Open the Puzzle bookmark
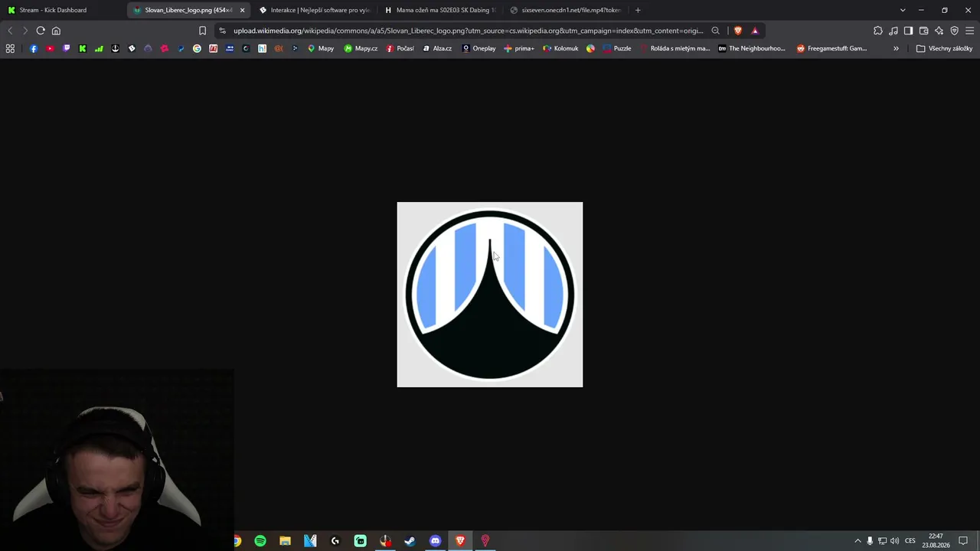Screen dimensions: 980x551 click(x=617, y=48)
